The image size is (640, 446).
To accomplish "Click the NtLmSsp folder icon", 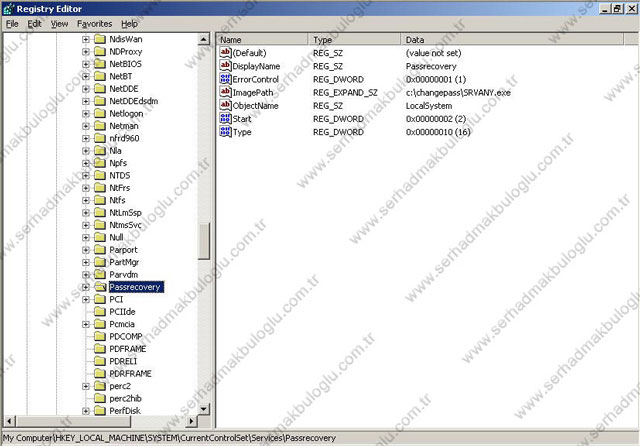I will (100, 213).
